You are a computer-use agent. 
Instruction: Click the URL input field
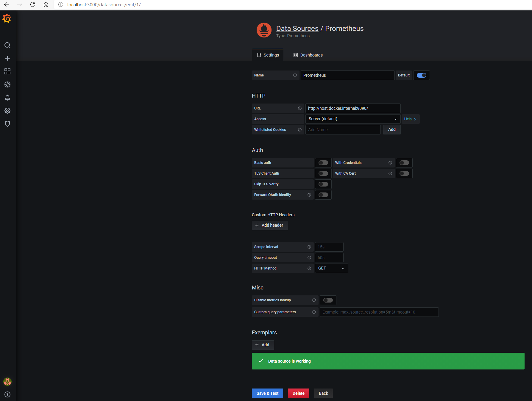coord(353,108)
